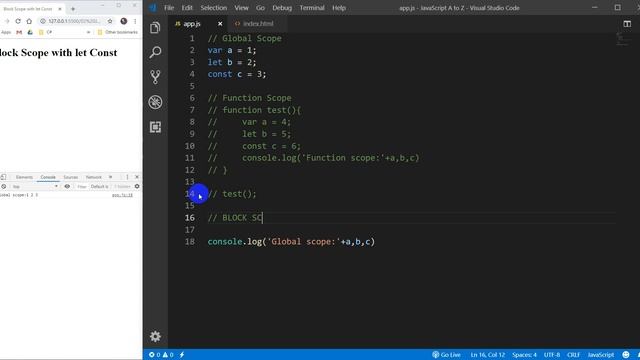640x360 pixels.
Task: Toggle the DevTools inspect element icon
Action: [x=3, y=177]
